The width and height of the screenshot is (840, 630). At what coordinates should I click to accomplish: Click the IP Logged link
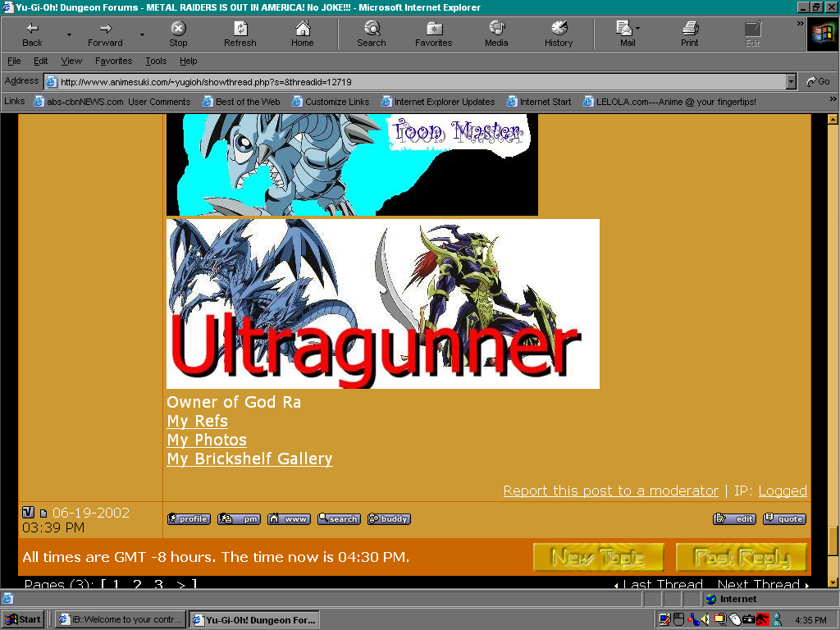[x=783, y=491]
